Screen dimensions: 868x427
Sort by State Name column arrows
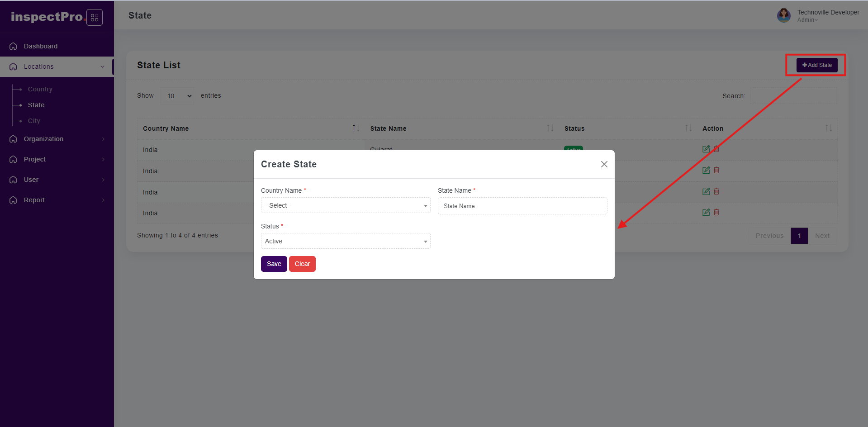pos(550,128)
